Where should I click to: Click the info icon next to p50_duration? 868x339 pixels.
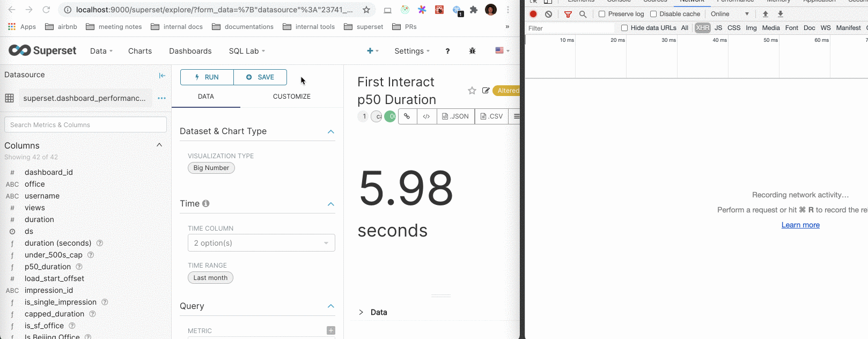point(79,267)
